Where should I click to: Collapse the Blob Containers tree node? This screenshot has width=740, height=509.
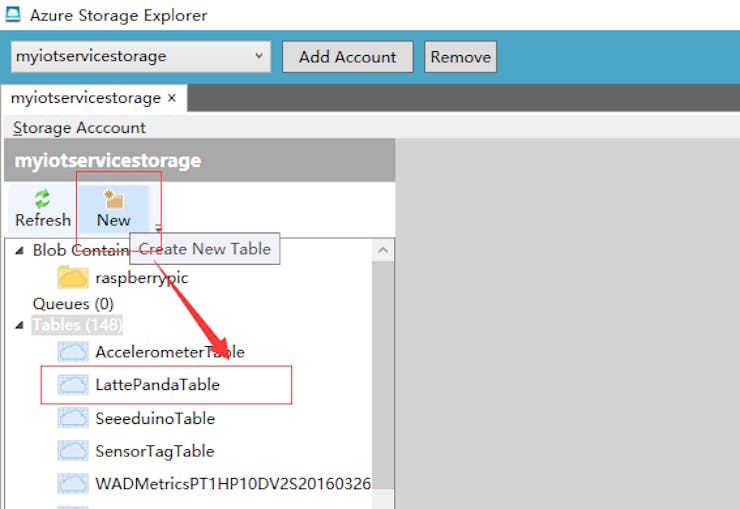click(x=19, y=250)
